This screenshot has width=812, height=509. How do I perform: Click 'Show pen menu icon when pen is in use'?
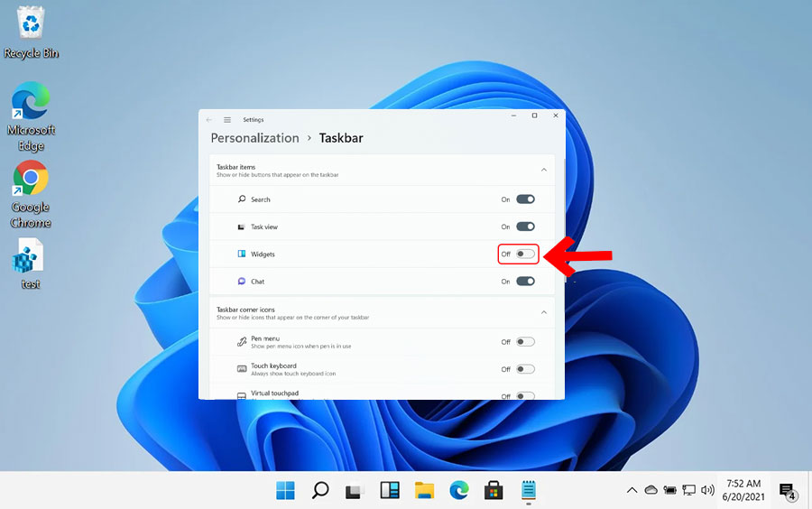300,347
